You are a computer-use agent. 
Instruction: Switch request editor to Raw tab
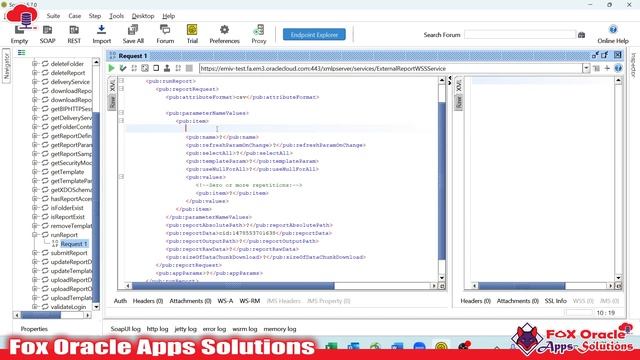coord(112,102)
